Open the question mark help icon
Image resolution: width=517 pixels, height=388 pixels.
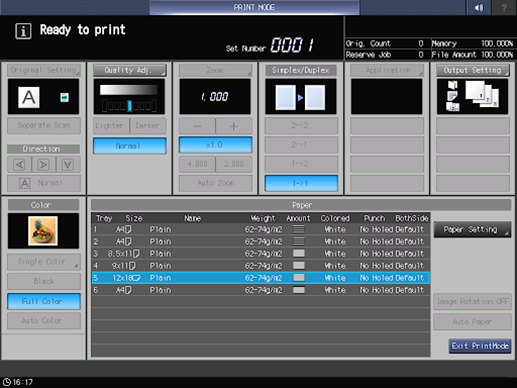(504, 7)
